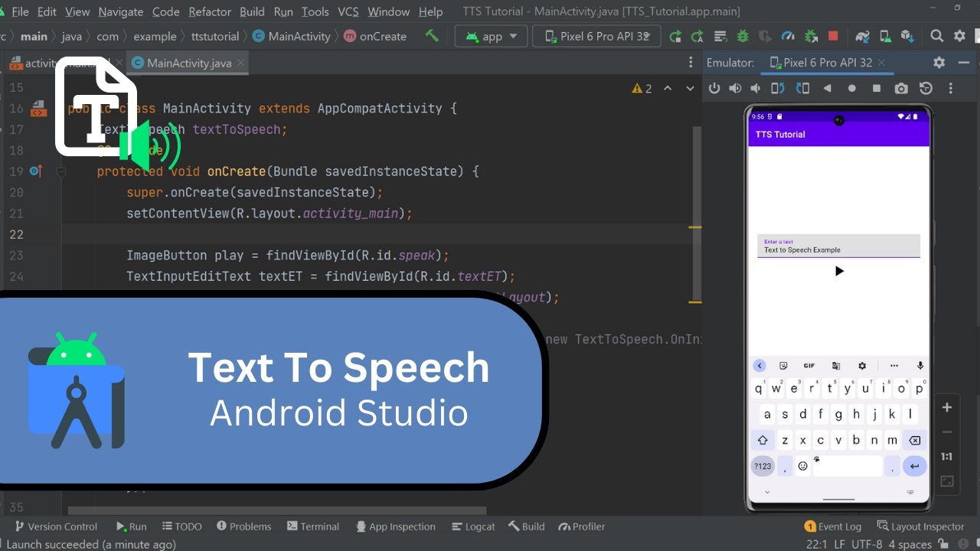Click the editor horizontal scrollbar

[277, 510]
